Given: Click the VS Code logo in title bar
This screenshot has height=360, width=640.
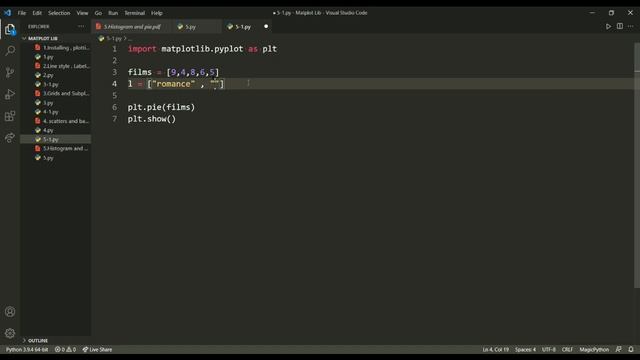Looking at the screenshot, I should point(7,13).
